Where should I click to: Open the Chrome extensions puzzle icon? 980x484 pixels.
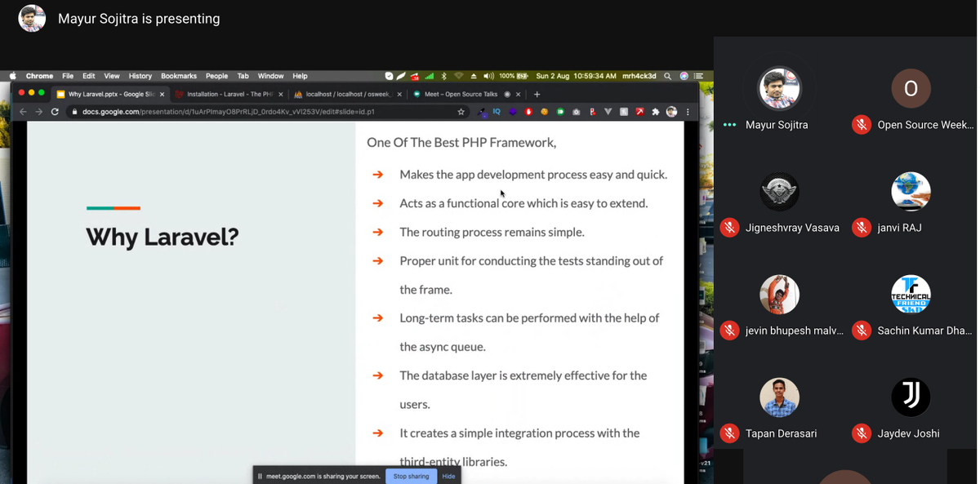coord(655,112)
